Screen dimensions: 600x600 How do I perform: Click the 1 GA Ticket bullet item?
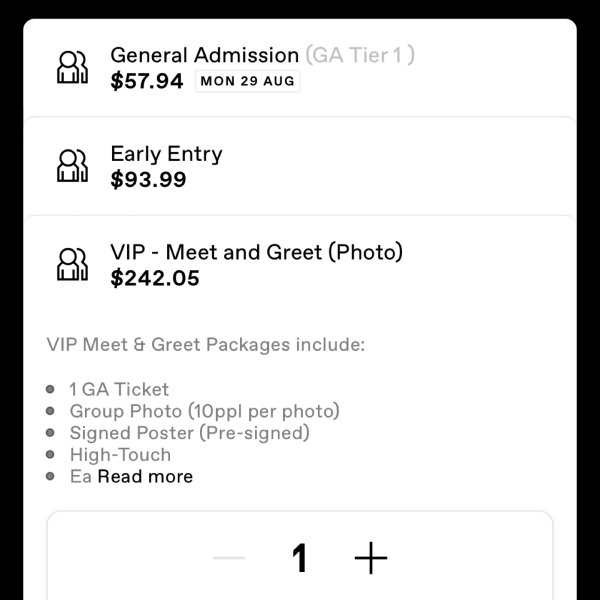pos(119,390)
